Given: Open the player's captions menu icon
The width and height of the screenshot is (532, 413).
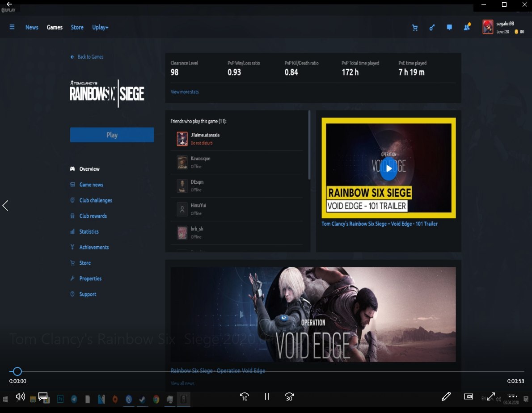Looking at the screenshot, I should pyautogui.click(x=43, y=396).
